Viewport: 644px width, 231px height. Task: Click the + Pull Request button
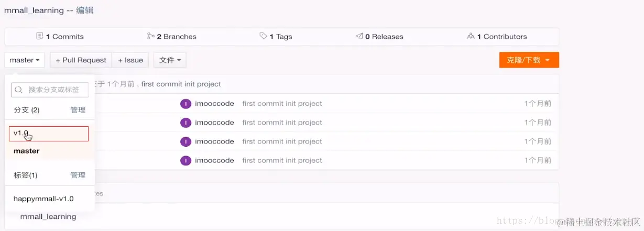click(x=81, y=60)
